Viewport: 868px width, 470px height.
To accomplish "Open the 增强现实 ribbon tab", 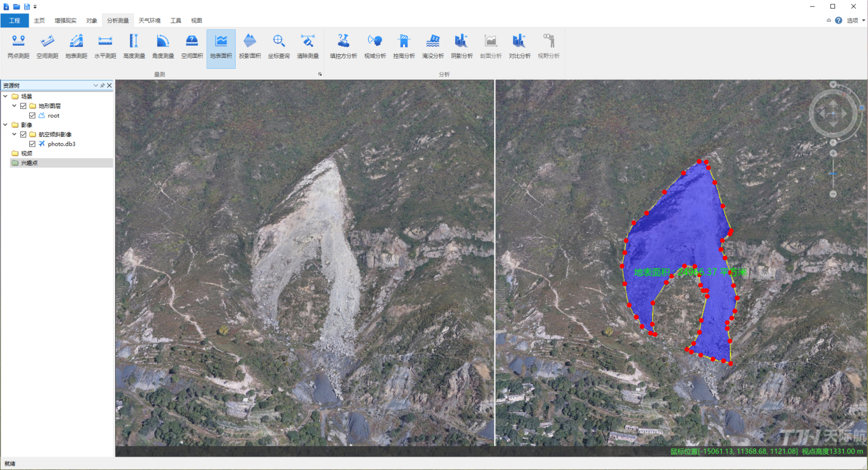I will click(x=66, y=21).
